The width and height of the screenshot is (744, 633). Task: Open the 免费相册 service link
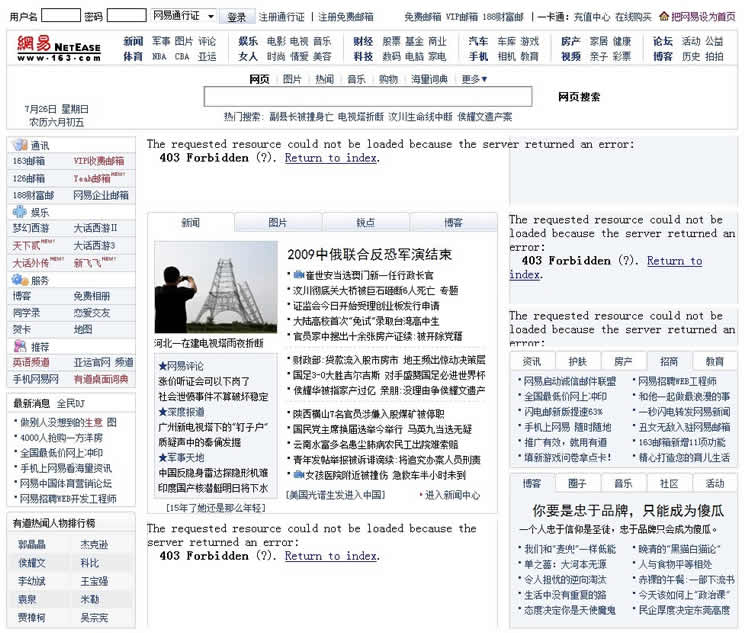coord(92,296)
